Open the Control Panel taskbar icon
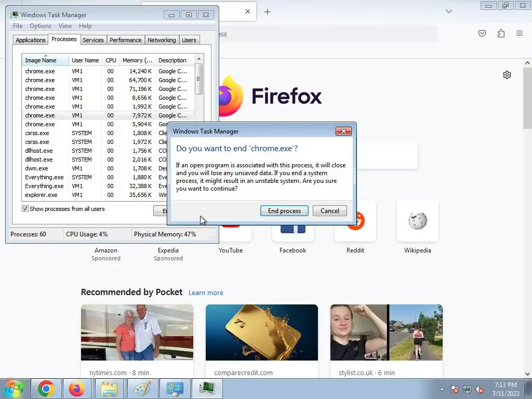The height and width of the screenshot is (399, 532). point(175,389)
